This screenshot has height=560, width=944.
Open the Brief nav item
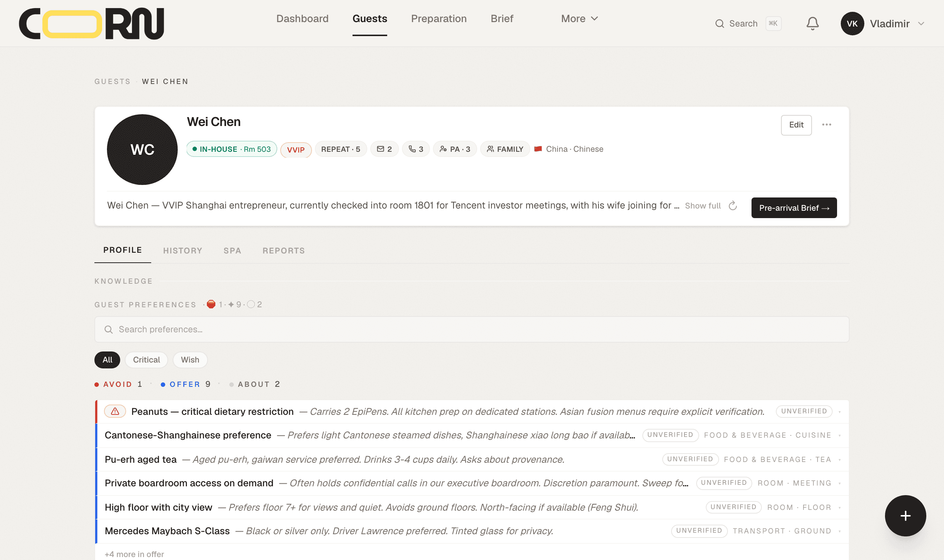pos(502,18)
